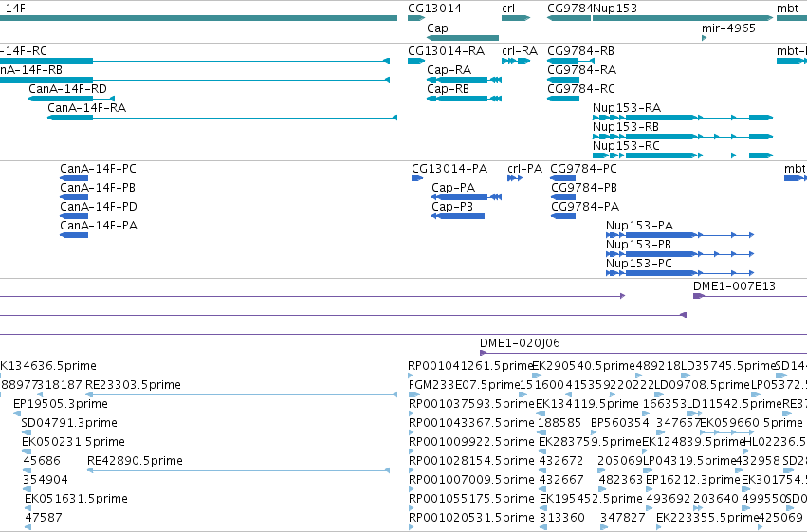Click EST RP001020531.5prime

[471, 518]
